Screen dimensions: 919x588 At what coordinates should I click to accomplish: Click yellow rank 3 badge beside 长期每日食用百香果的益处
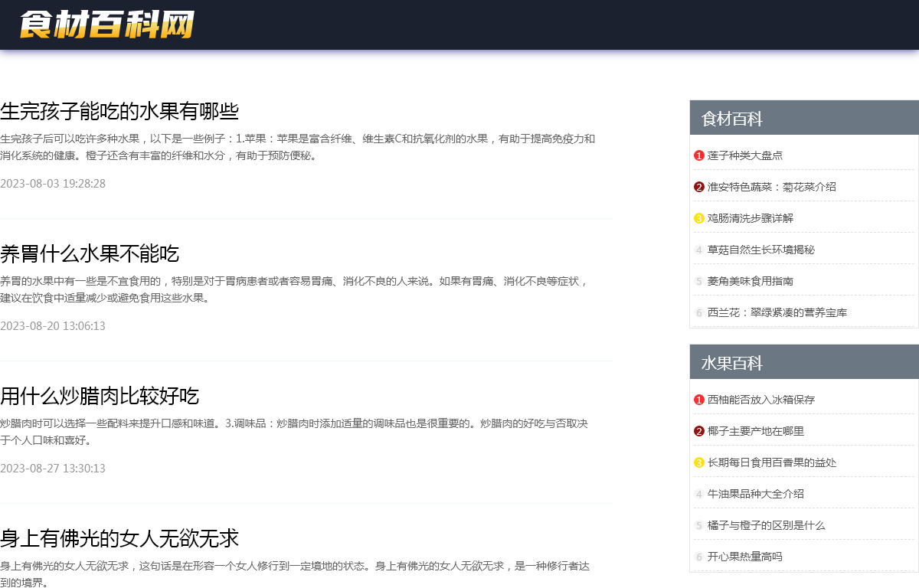698,462
